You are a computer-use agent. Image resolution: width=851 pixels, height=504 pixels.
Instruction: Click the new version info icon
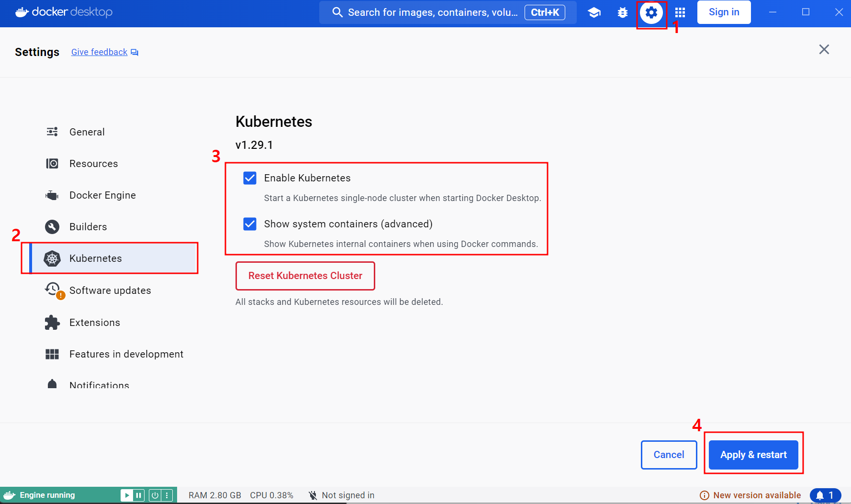click(x=705, y=495)
